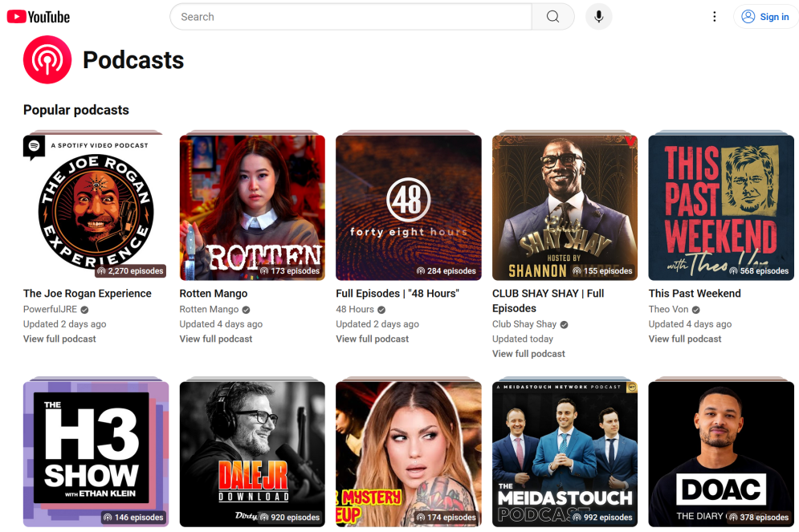Click the 173 episodes badge
799x532 pixels.
click(290, 271)
